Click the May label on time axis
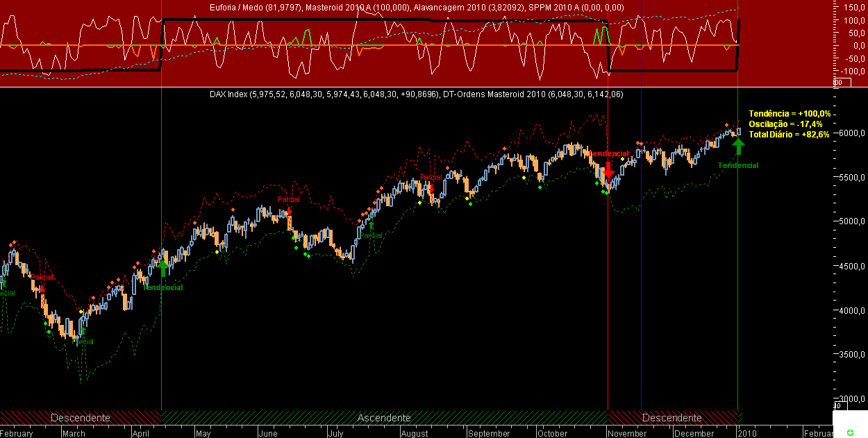The height and width of the screenshot is (438, 868). click(203, 433)
